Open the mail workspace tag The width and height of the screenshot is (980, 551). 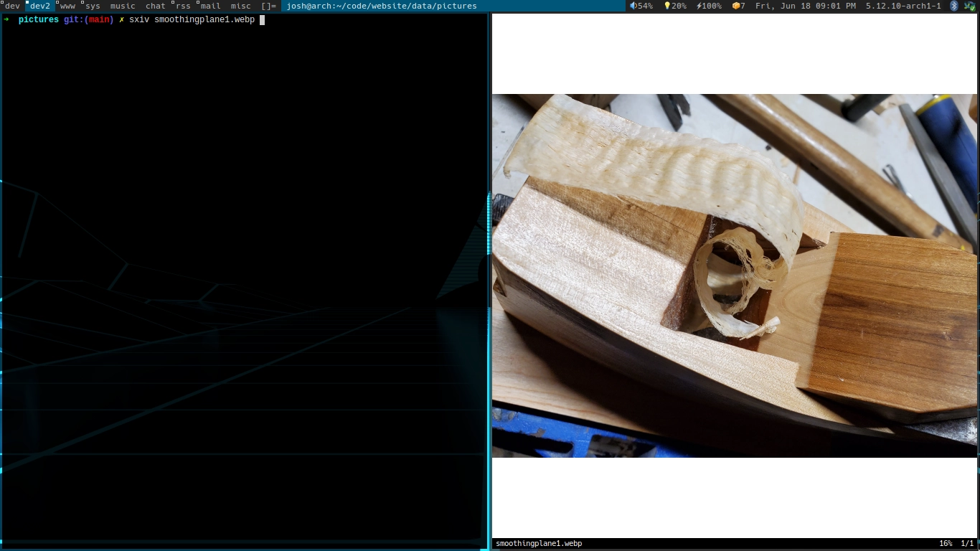210,6
